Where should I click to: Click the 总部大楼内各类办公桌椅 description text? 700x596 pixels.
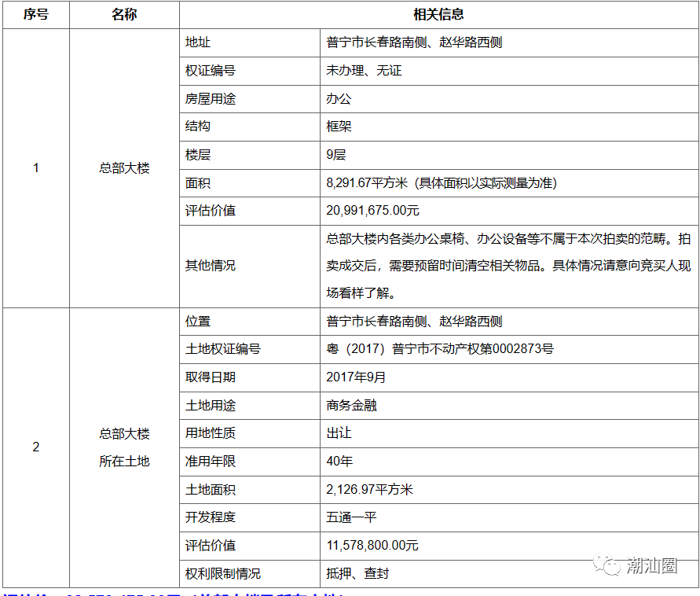[x=508, y=266]
